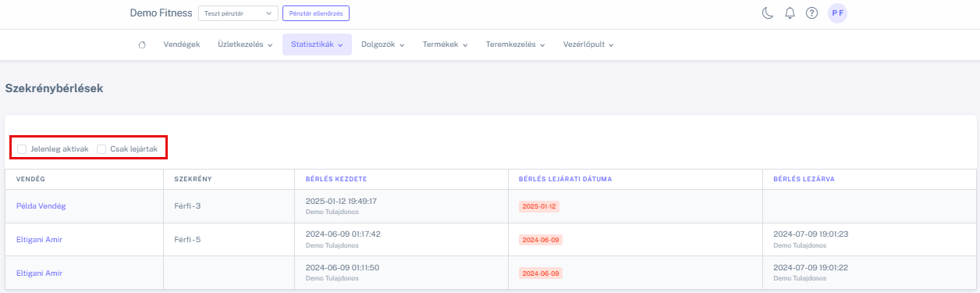Expand Termékek menu
The width and height of the screenshot is (980, 293).
445,45
